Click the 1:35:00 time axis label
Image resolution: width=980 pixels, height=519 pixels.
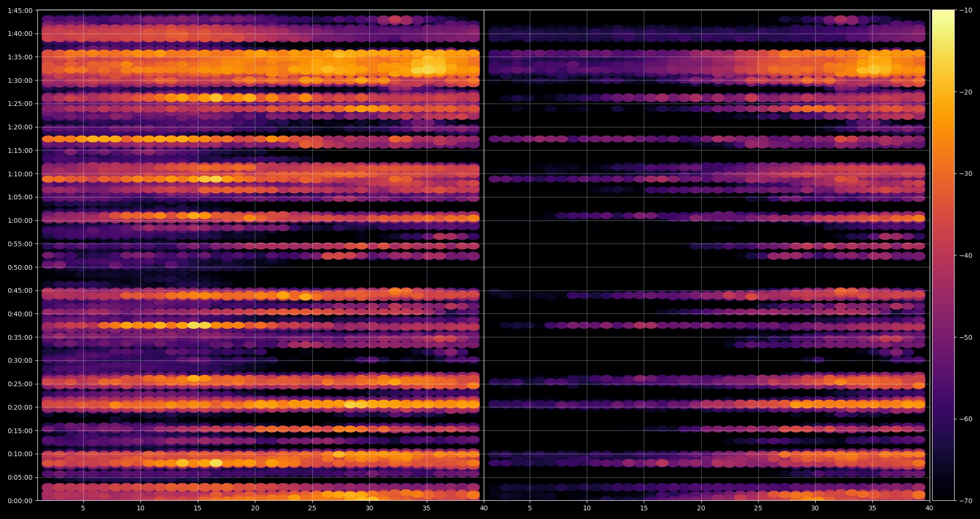point(20,57)
